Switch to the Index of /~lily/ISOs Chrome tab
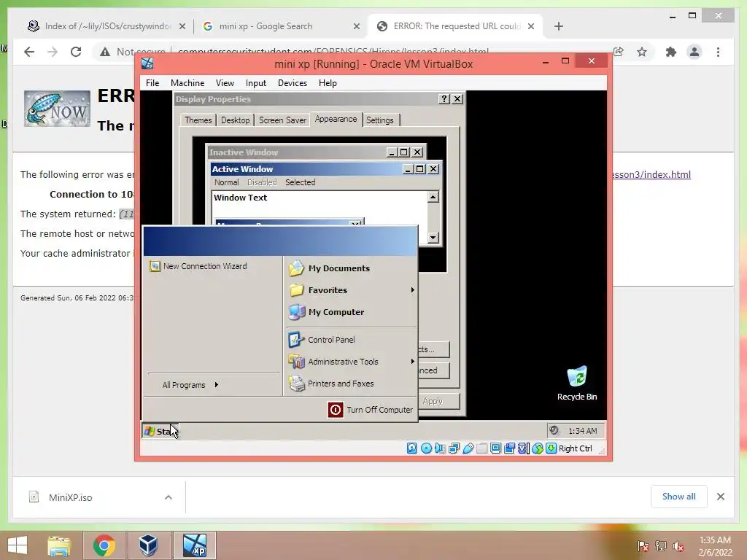This screenshot has height=560, width=747. (x=107, y=26)
